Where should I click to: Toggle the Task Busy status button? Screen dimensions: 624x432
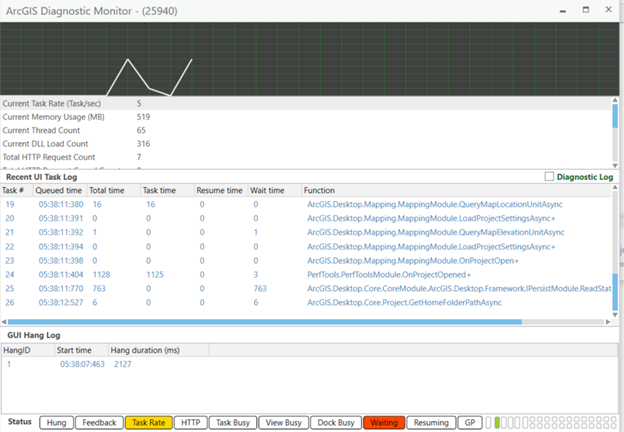[233, 422]
